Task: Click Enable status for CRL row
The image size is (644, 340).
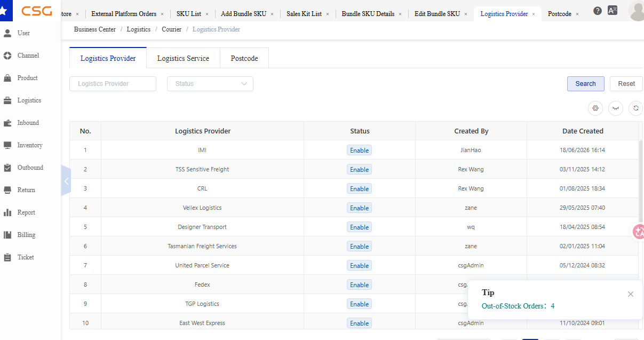Action: coord(359,188)
